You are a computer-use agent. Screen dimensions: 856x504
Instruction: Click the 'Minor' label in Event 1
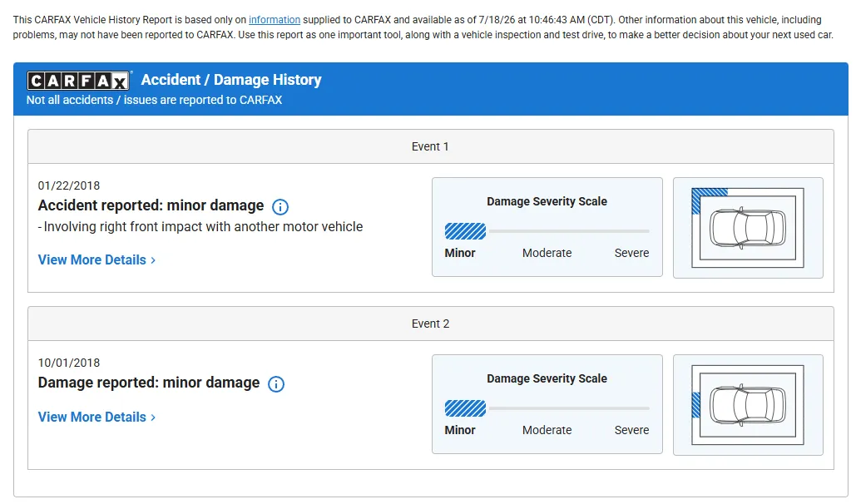pos(460,253)
